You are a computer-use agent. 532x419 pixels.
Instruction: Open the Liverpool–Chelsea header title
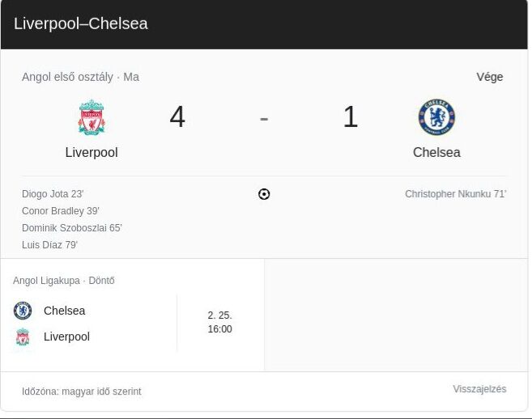tap(81, 23)
